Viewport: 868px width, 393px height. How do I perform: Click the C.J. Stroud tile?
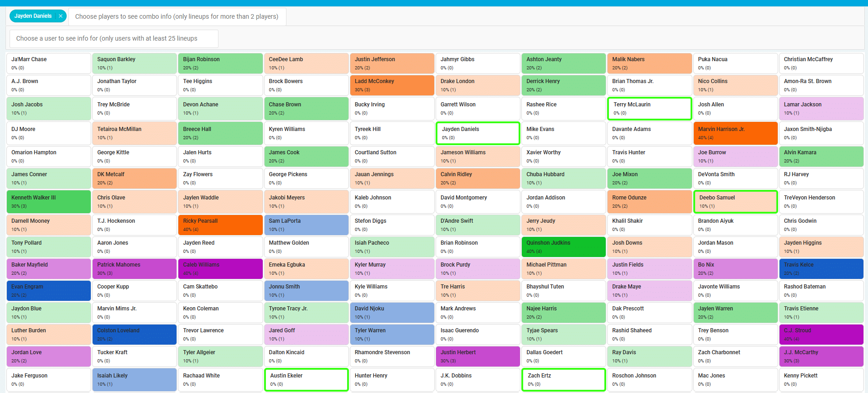coord(821,335)
